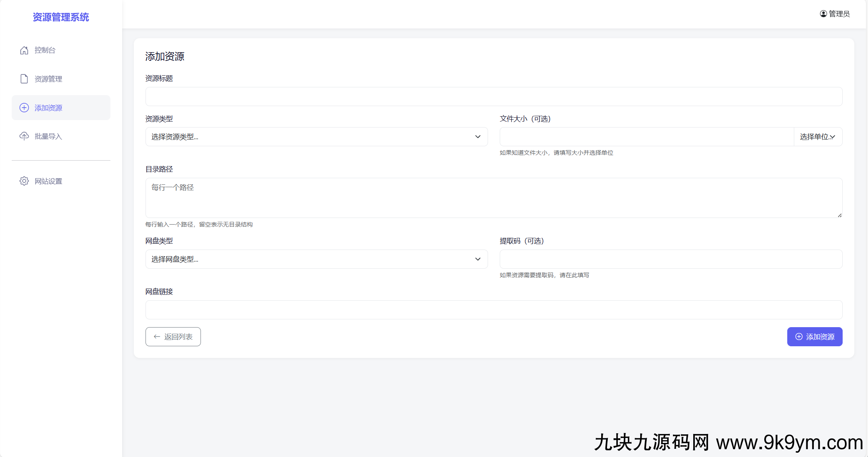Image resolution: width=868 pixels, height=457 pixels.
Task: Open the 选择网盘类型 dropdown
Action: (316, 259)
